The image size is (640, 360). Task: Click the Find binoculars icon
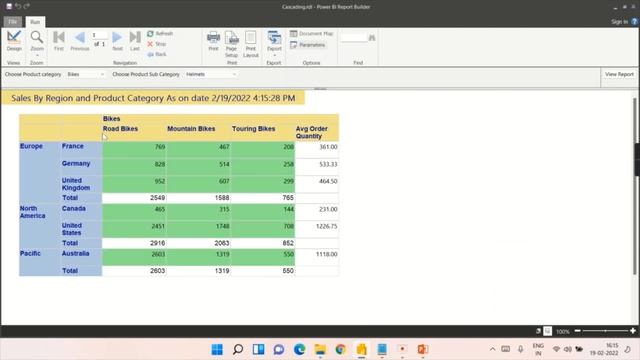372,38
